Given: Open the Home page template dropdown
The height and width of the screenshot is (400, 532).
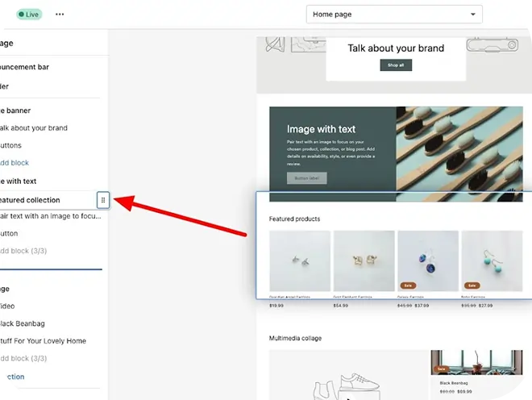Looking at the screenshot, I should pos(394,15).
